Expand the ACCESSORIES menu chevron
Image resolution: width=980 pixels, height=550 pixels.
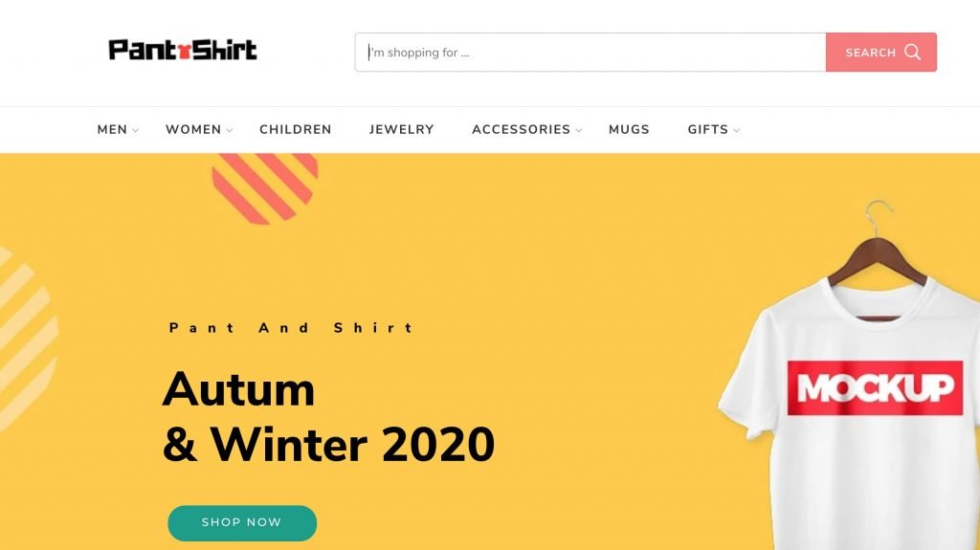pyautogui.click(x=579, y=130)
